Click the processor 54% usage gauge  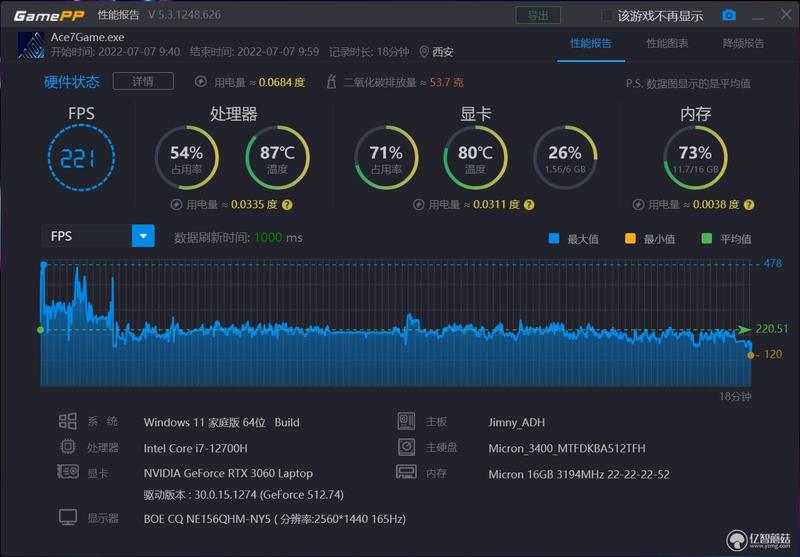point(187,158)
